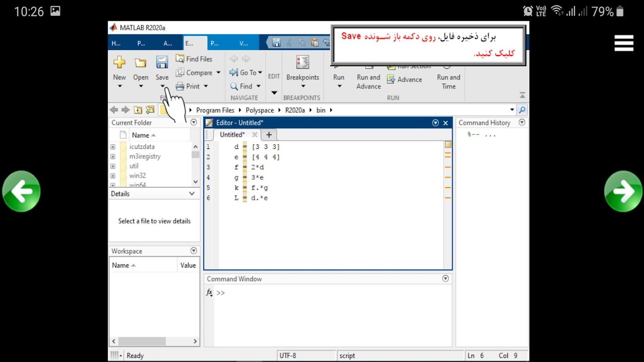This screenshot has width=644, height=362.
Task: Switch to the H... ribbon tab
Action: point(116,43)
